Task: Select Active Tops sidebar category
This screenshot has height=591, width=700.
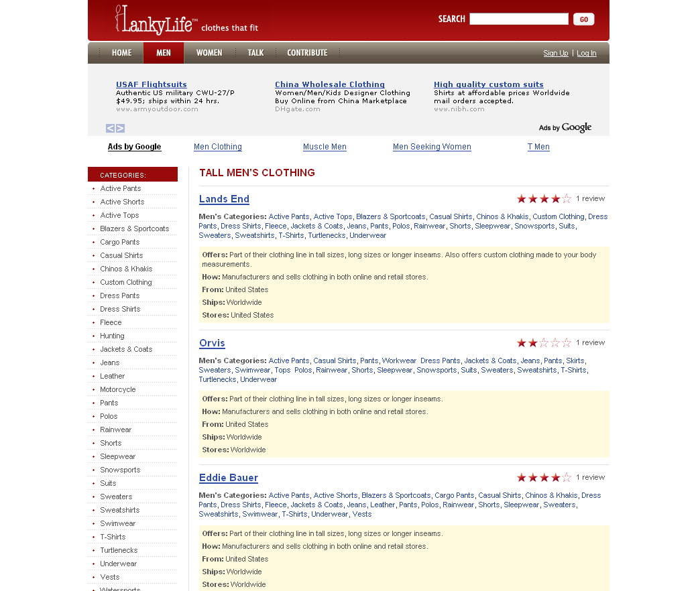Action: coord(119,216)
